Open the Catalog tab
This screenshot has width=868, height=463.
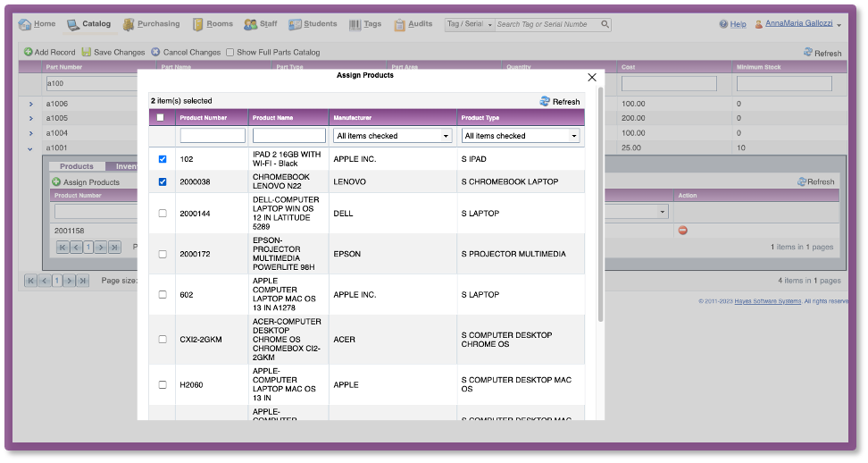[x=89, y=24]
